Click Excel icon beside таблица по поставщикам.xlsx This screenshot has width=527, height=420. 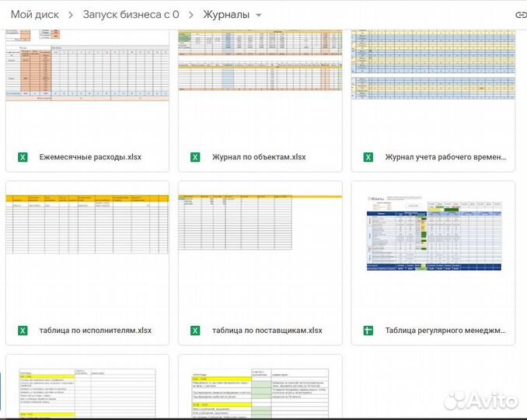195,331
